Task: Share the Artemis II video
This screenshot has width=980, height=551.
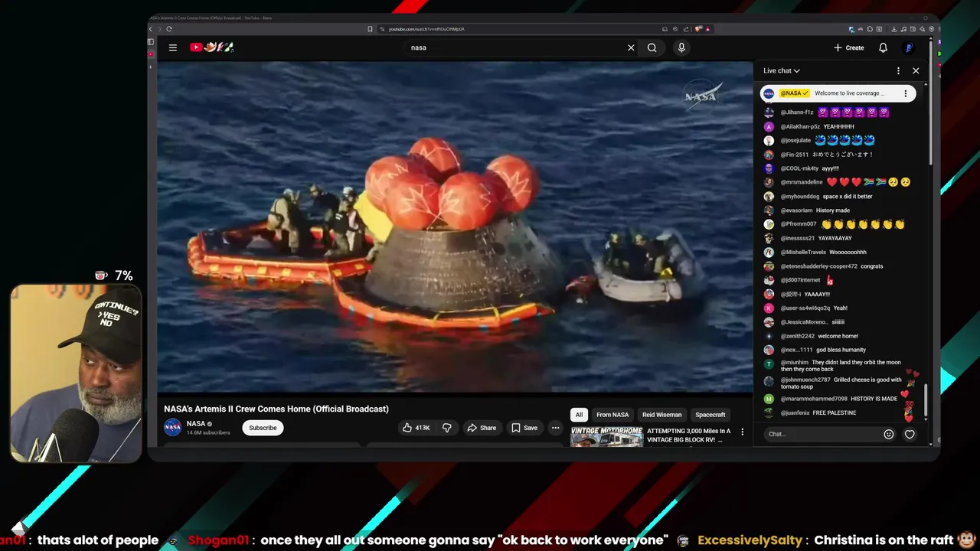Action: pyautogui.click(x=482, y=428)
